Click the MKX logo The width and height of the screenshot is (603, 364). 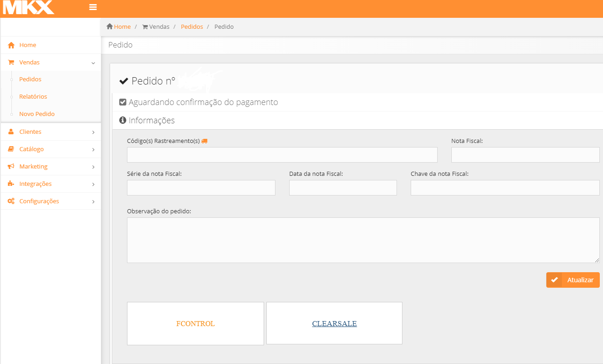[28, 7]
